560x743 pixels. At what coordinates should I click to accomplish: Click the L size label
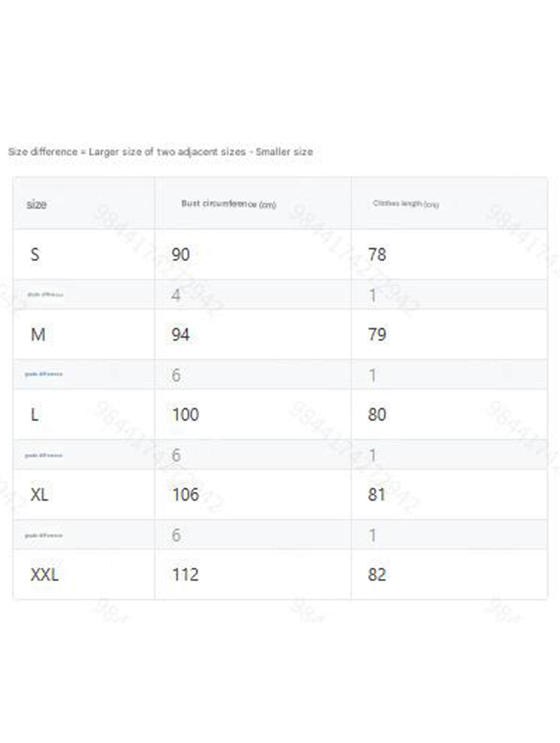pos(34,415)
